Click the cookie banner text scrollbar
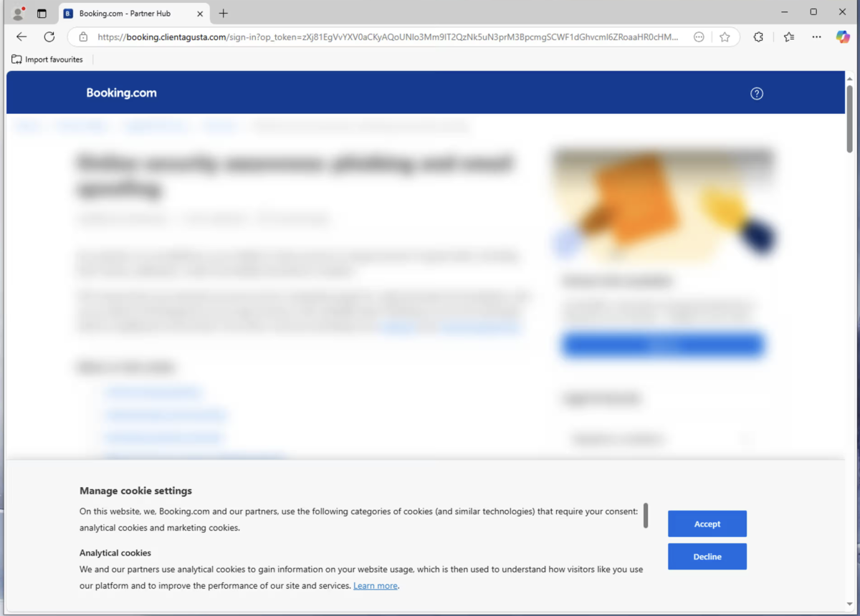Screen dimensions: 860x616 646,515
